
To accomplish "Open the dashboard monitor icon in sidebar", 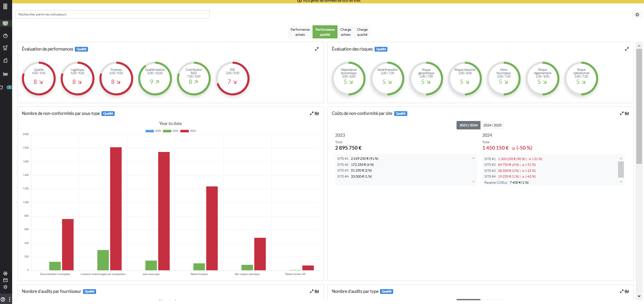I will [x=5, y=23].
